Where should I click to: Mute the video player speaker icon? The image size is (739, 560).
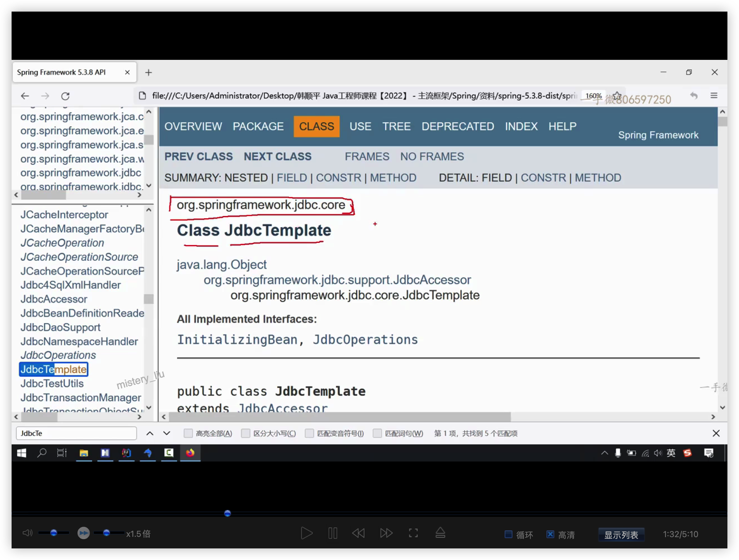tap(27, 533)
